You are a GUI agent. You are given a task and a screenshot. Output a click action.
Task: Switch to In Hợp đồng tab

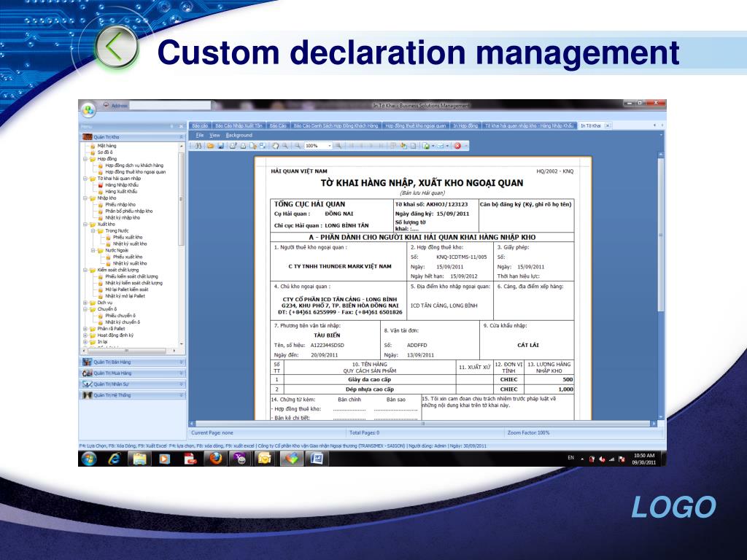pos(465,125)
